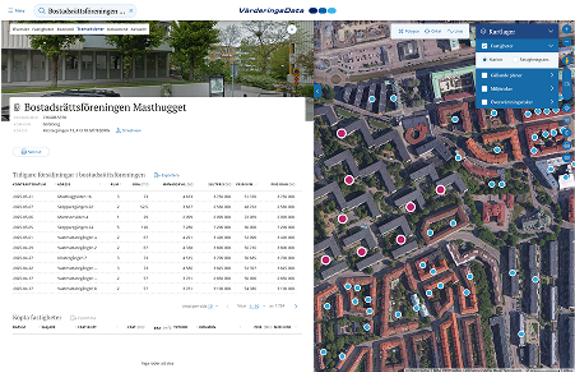Collapse the Kartlager panel header
This screenshot has height=372, width=575.
[x=517, y=32]
